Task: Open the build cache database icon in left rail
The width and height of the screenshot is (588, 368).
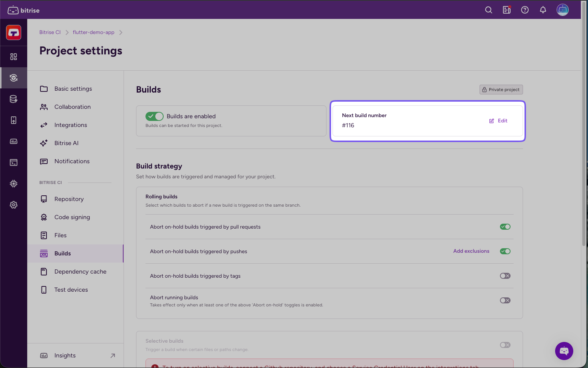Action: pyautogui.click(x=14, y=99)
